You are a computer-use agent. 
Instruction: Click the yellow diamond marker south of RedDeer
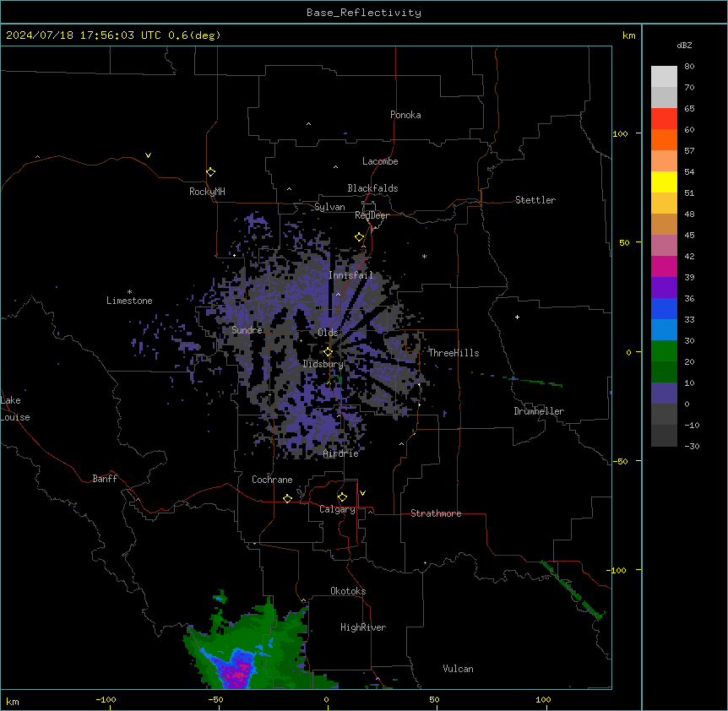tap(360, 237)
